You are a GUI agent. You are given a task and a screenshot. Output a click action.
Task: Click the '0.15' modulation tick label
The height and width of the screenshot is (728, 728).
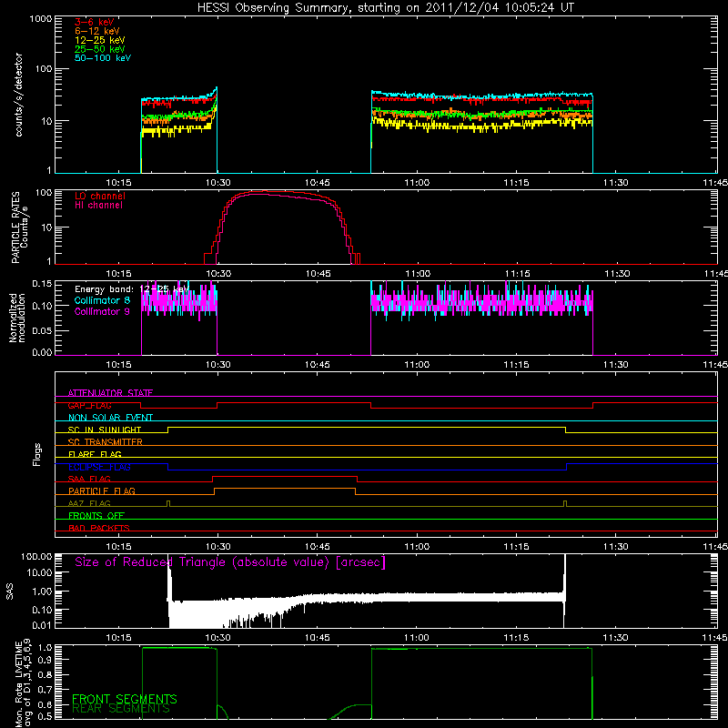[x=42, y=284]
